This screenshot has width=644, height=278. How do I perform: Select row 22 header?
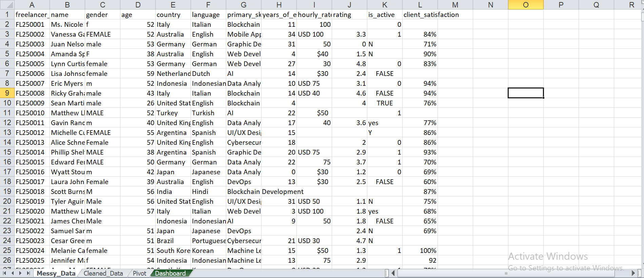coord(7,221)
